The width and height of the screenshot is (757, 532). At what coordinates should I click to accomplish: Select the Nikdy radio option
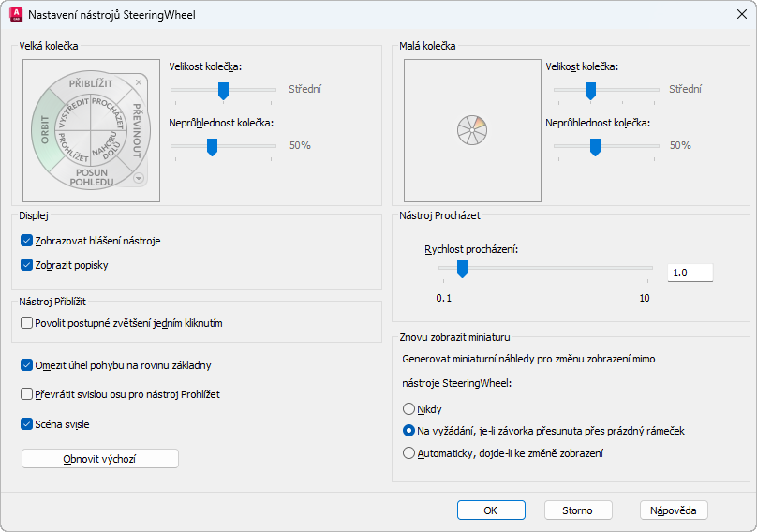coord(408,409)
